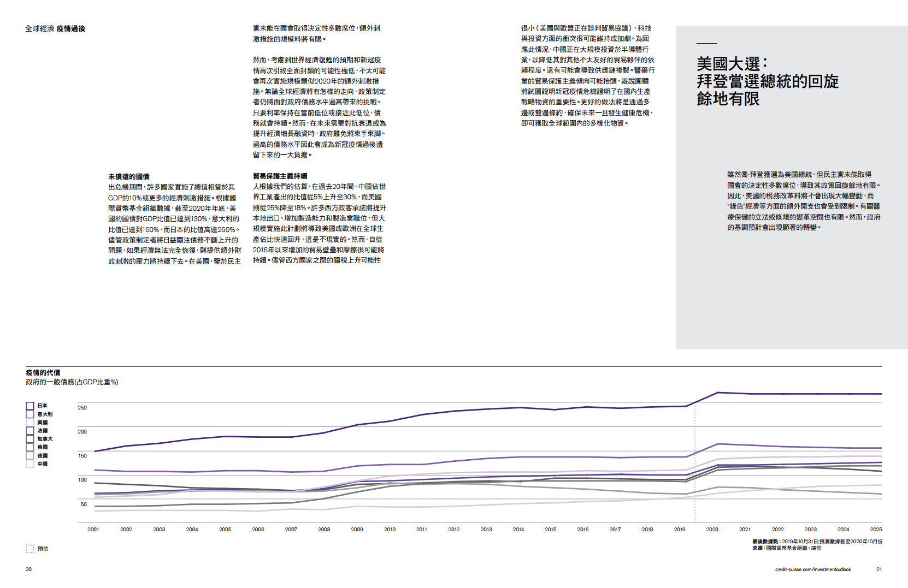Click the 英國 legend swatch
908x588 pixels.
30,447
